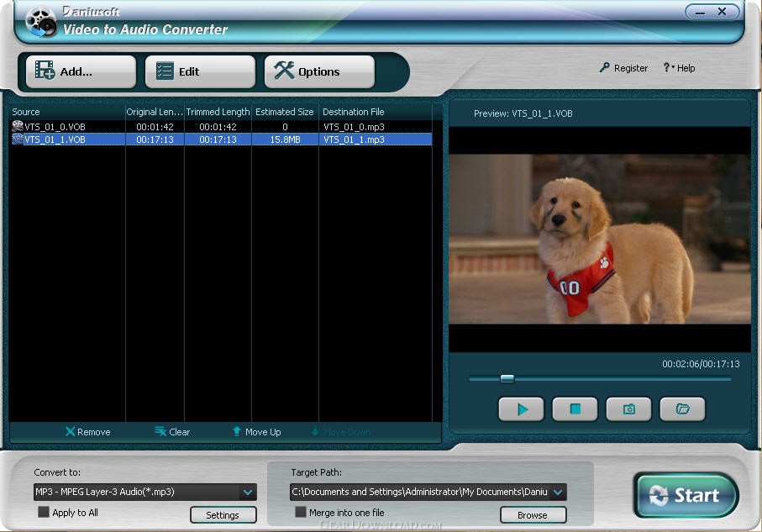Click the Trimmed Length column header
762x532 pixels.
(x=218, y=112)
